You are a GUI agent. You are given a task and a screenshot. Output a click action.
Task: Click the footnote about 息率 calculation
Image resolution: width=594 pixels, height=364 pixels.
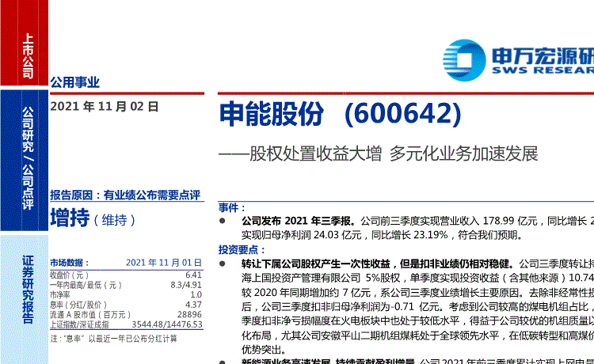[x=113, y=339]
